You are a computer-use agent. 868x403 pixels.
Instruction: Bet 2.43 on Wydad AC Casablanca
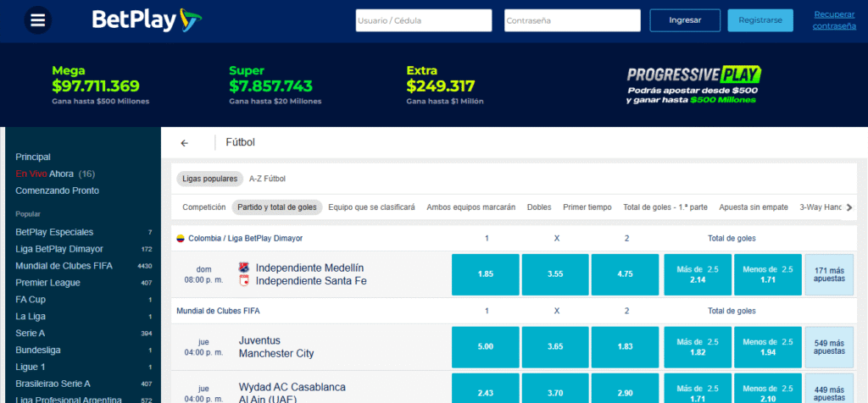(486, 388)
